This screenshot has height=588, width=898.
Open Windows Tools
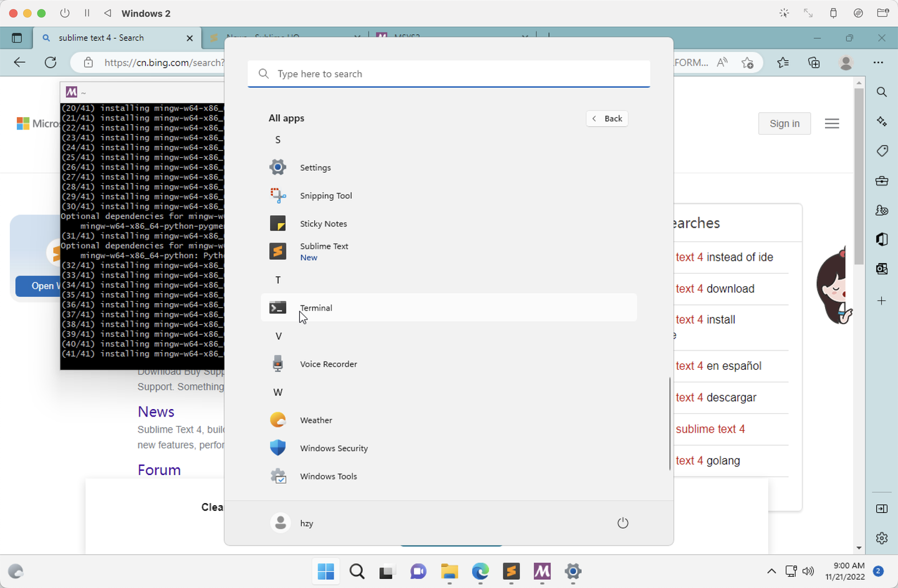coord(328,476)
